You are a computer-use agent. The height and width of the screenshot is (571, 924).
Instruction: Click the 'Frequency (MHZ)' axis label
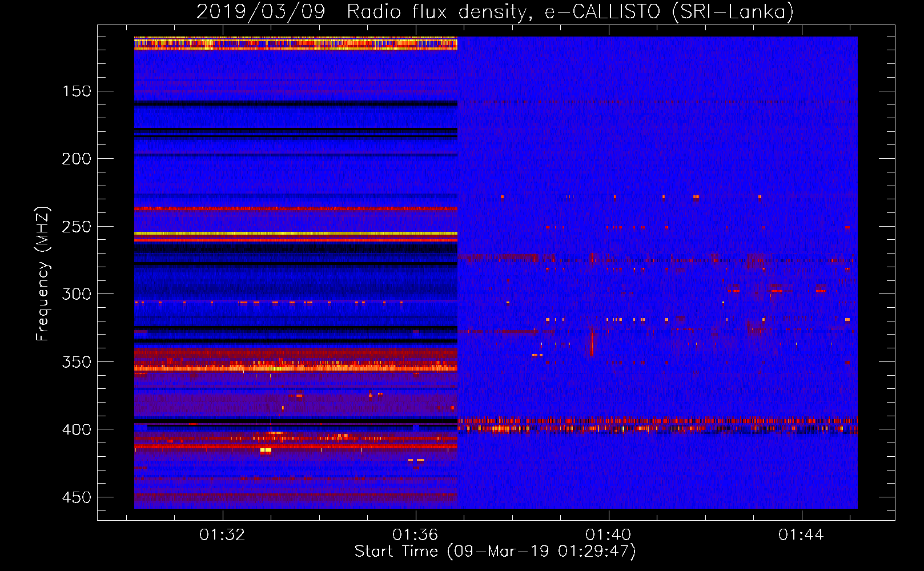pos(42,274)
